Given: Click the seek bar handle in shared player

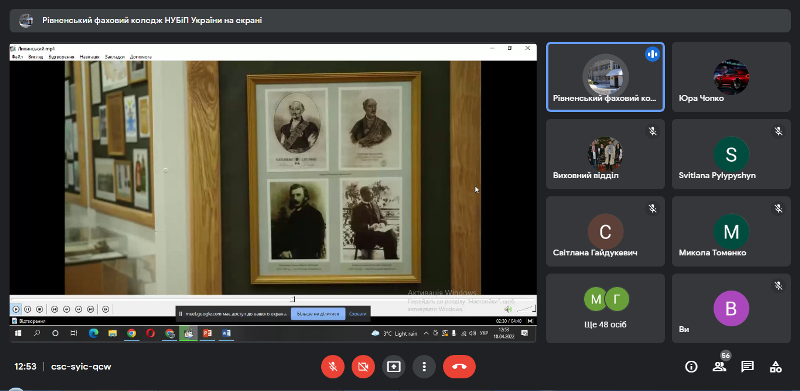Looking at the screenshot, I should point(293,299).
